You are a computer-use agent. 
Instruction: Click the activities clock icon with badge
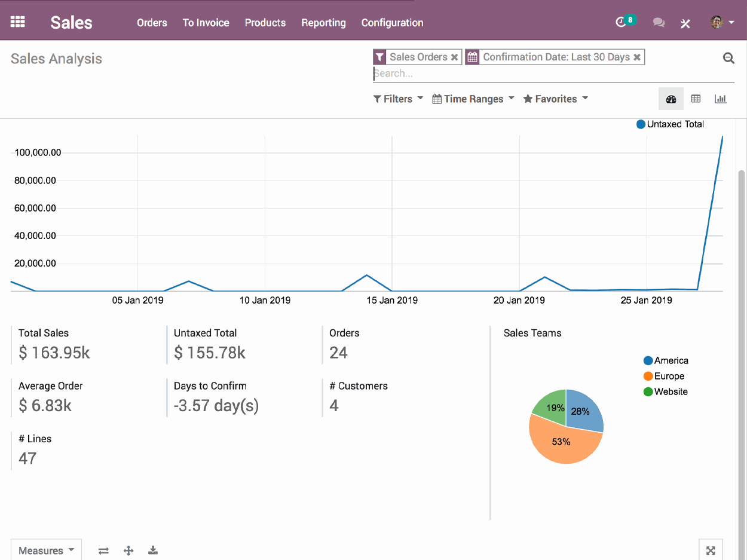(x=622, y=22)
